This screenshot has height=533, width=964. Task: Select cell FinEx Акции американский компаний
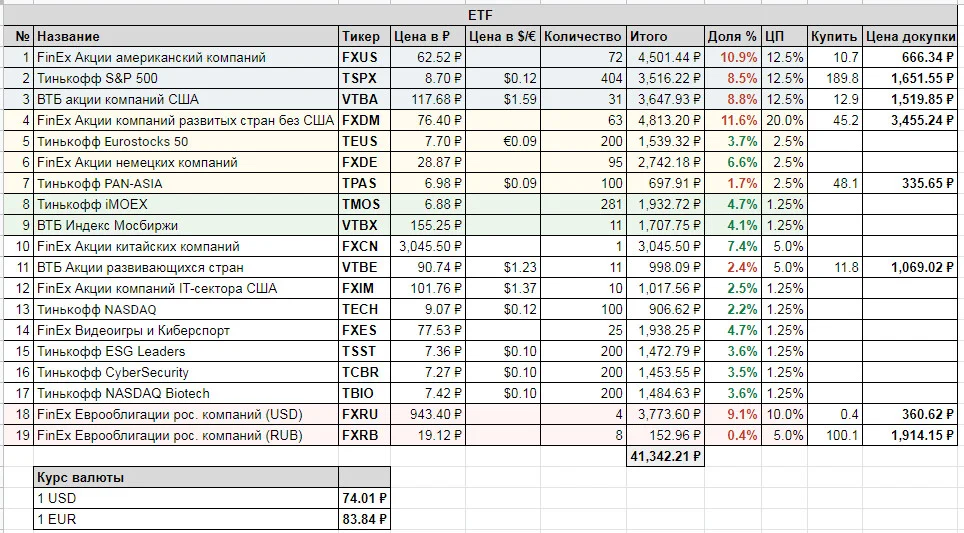point(186,58)
